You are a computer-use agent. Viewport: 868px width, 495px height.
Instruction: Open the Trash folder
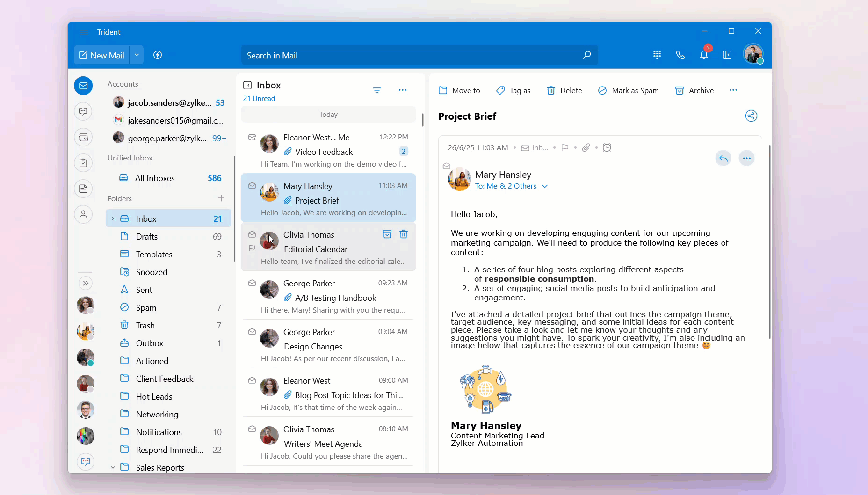tap(168, 325)
